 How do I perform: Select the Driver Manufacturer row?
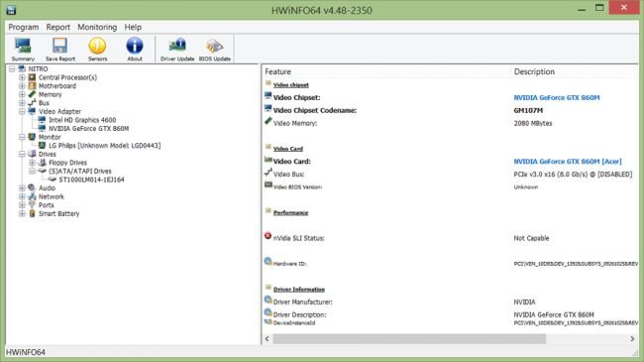[450, 302]
